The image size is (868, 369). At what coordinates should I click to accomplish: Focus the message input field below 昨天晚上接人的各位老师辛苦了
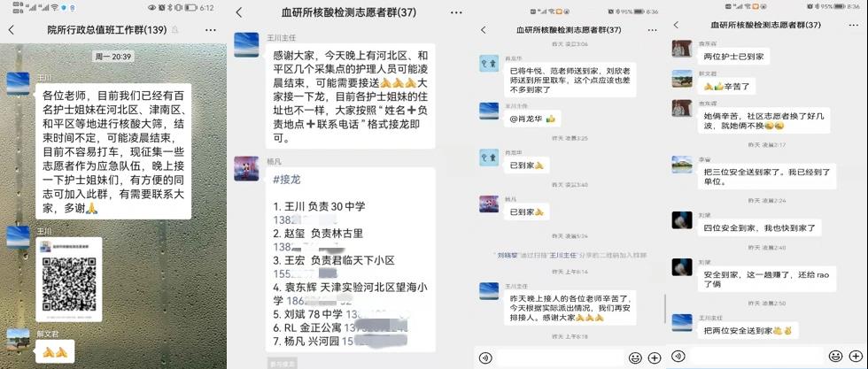560,357
